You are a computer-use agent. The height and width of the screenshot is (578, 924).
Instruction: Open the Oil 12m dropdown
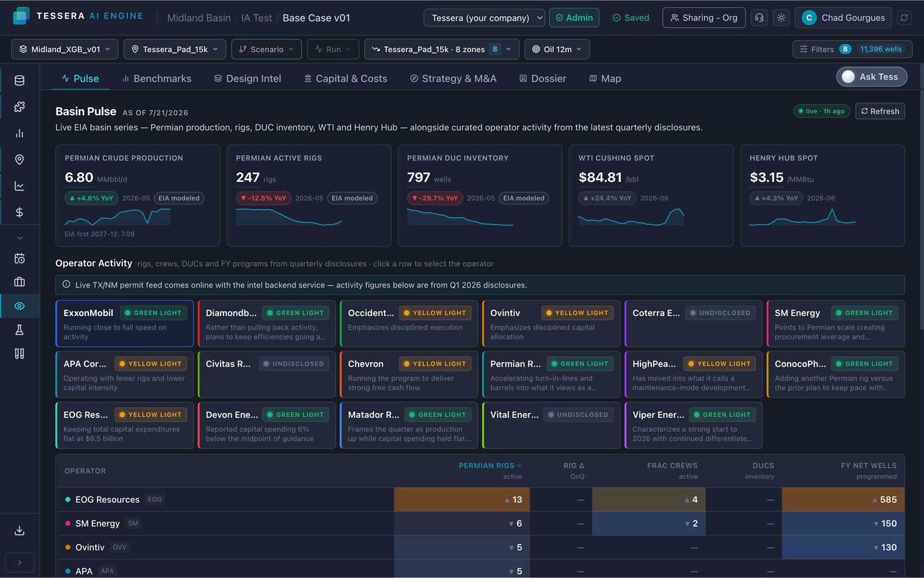coord(557,49)
